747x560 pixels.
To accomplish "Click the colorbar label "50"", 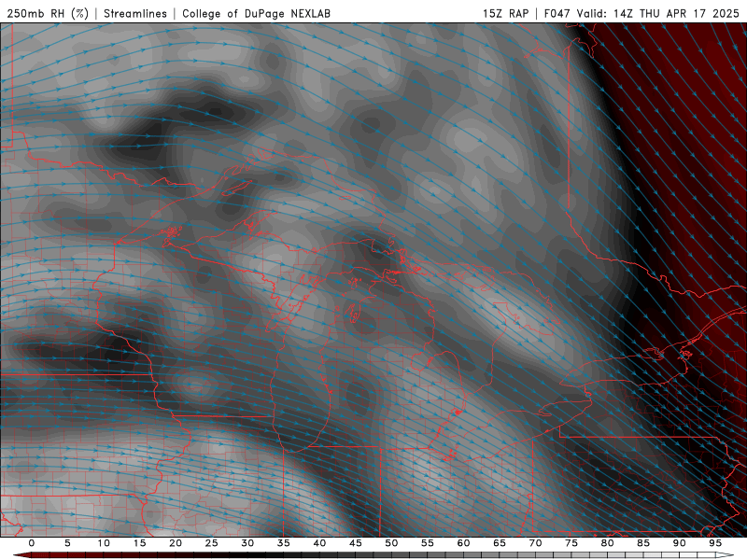I will coord(391,543).
